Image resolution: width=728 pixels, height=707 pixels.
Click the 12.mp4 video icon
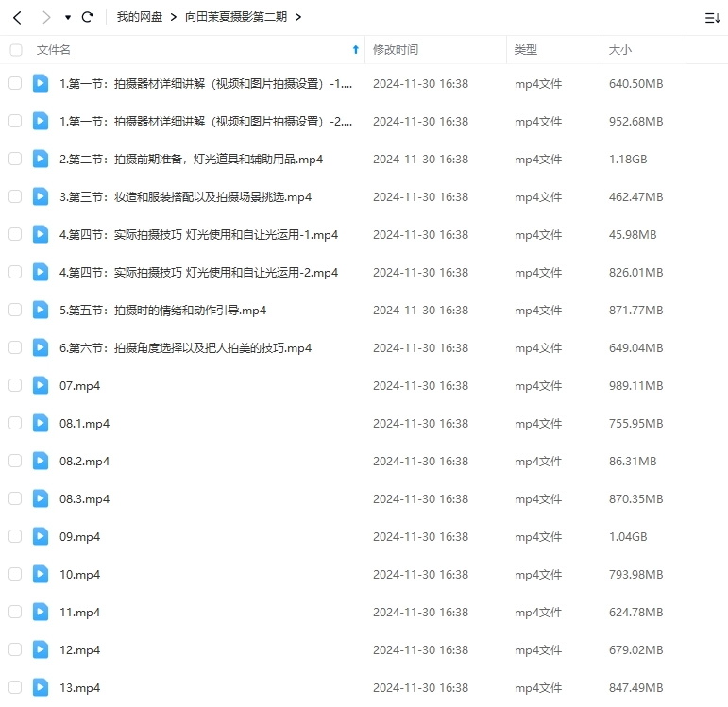[41, 650]
